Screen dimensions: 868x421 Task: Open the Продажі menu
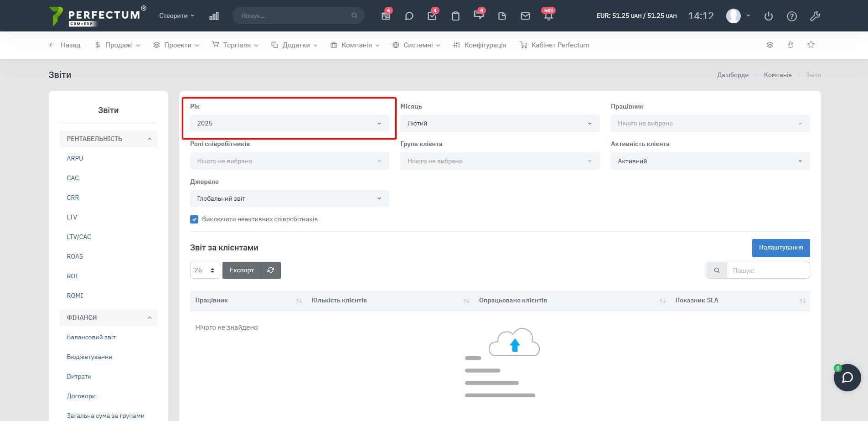coord(118,45)
